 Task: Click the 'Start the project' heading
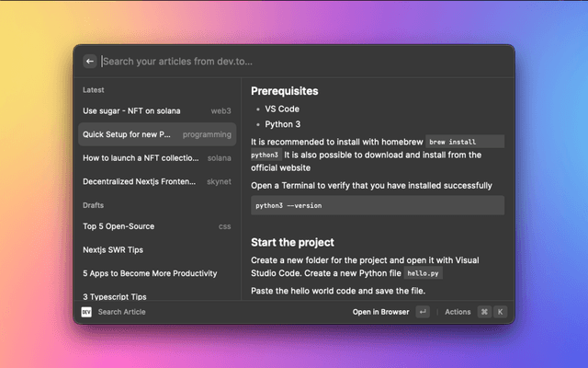tap(294, 243)
